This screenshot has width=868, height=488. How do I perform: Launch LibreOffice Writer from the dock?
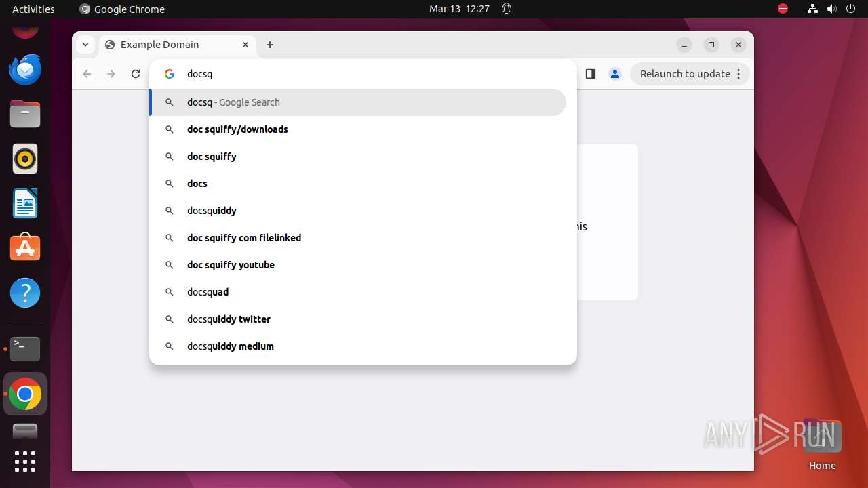(x=25, y=203)
